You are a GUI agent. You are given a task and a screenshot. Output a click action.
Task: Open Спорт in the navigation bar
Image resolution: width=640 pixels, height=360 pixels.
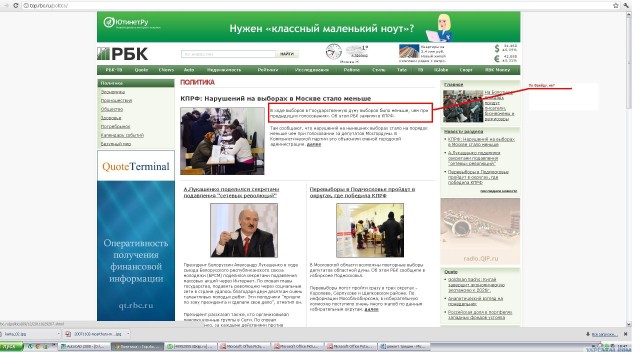click(466, 70)
